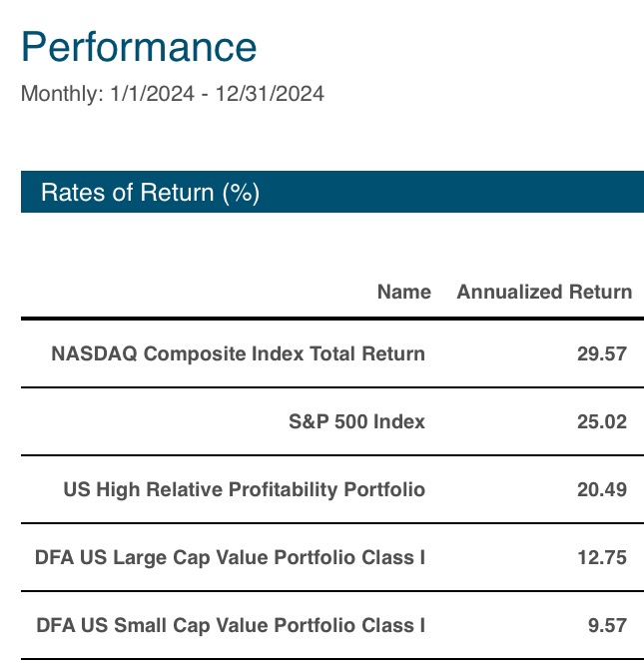The height and width of the screenshot is (671, 644).
Task: Open US High Relative Profitability Portfolio
Action: pos(245,489)
